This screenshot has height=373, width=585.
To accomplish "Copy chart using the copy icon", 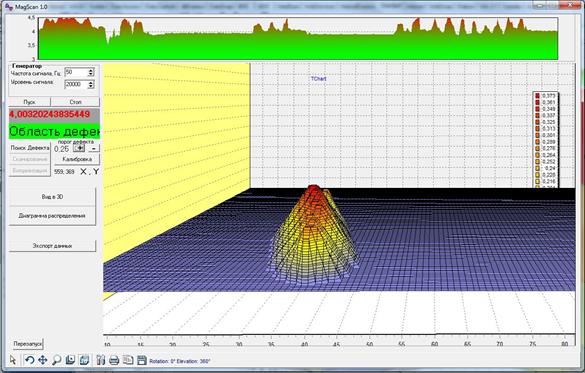I will pos(128,360).
